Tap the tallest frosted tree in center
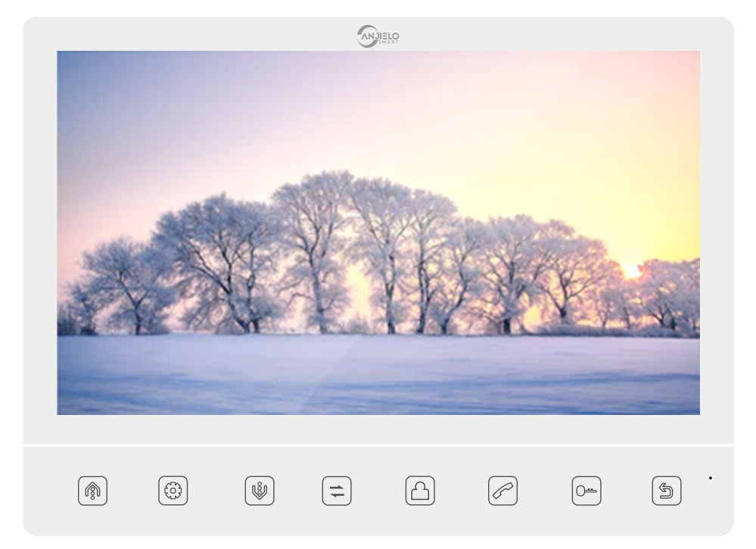 click(314, 227)
